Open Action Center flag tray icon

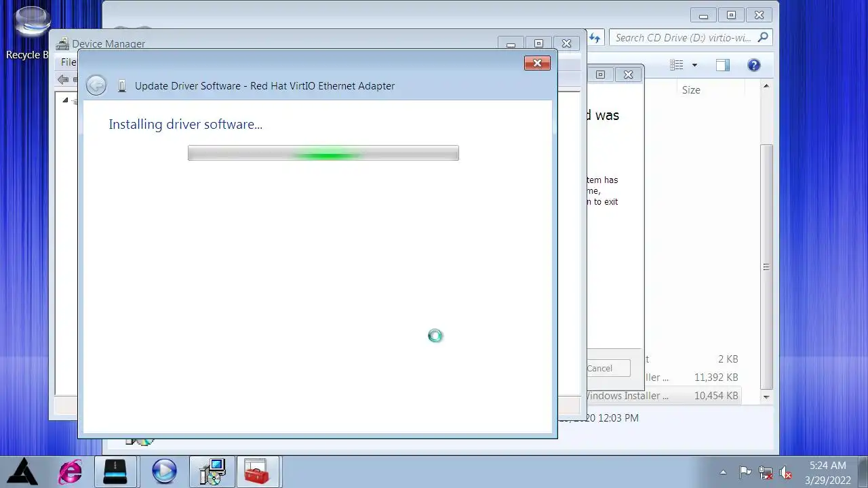[x=745, y=472]
